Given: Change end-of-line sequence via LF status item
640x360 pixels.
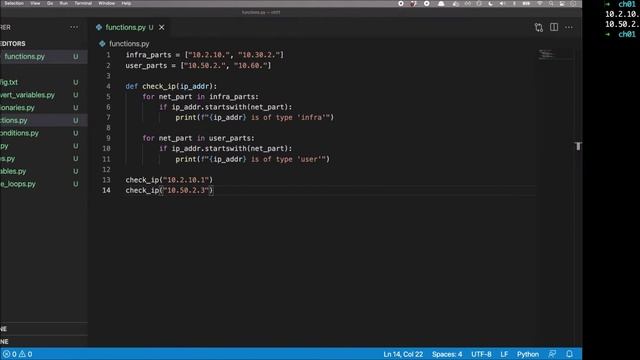Looking at the screenshot, I should [x=504, y=354].
